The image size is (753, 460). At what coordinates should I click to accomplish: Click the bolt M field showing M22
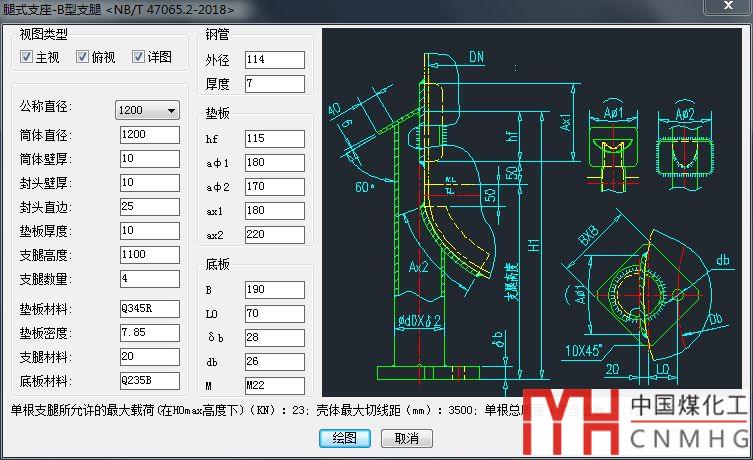point(275,386)
